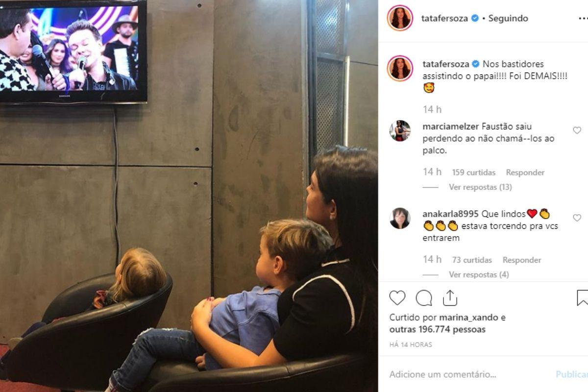Screen dimensions: 588x392
Task: Open marciamelzer's avatar
Action: tap(400, 131)
